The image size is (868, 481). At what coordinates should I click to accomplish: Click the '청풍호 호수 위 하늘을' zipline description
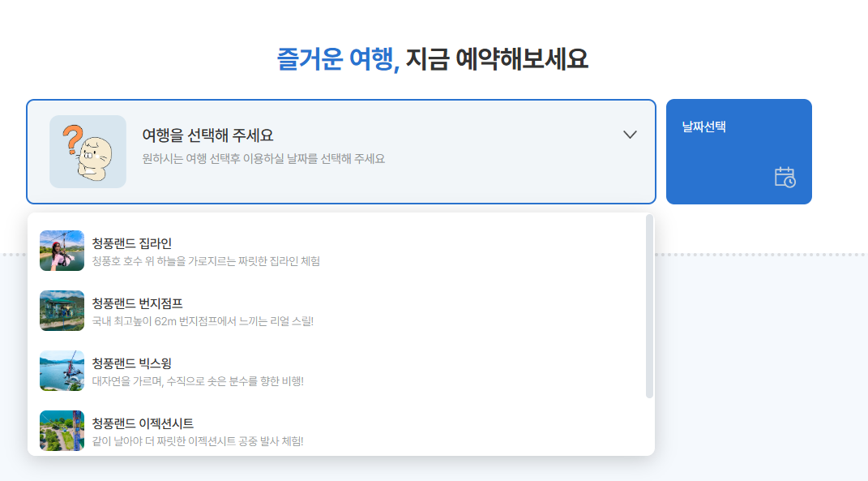coord(206,261)
